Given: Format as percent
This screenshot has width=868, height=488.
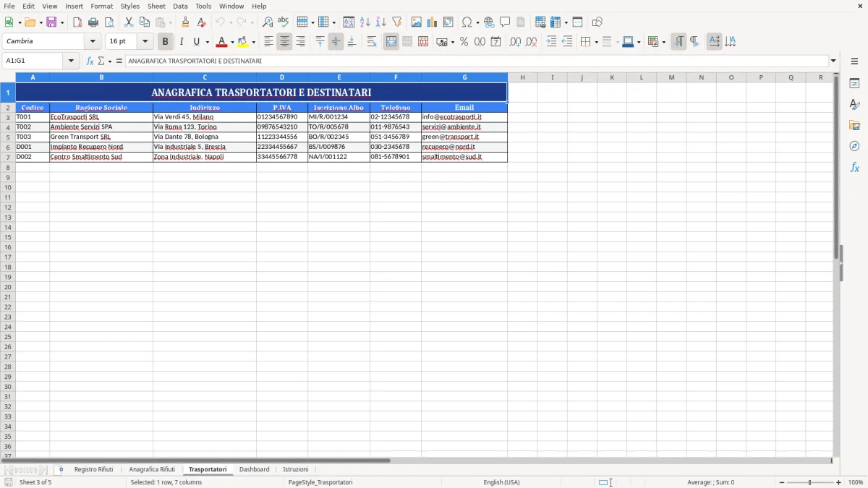Looking at the screenshot, I should (464, 42).
